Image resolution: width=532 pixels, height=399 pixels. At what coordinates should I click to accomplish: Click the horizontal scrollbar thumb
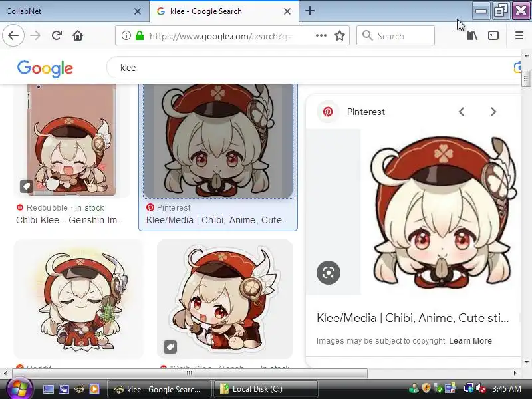point(190,373)
